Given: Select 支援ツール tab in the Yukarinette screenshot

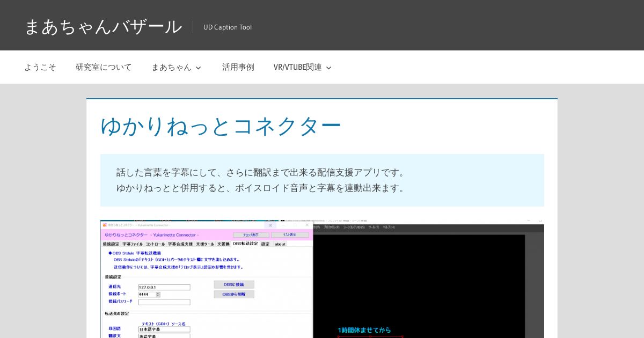Looking at the screenshot, I should (x=205, y=244).
